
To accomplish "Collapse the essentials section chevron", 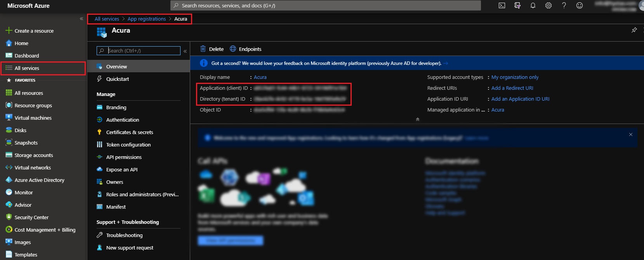I will click(418, 119).
